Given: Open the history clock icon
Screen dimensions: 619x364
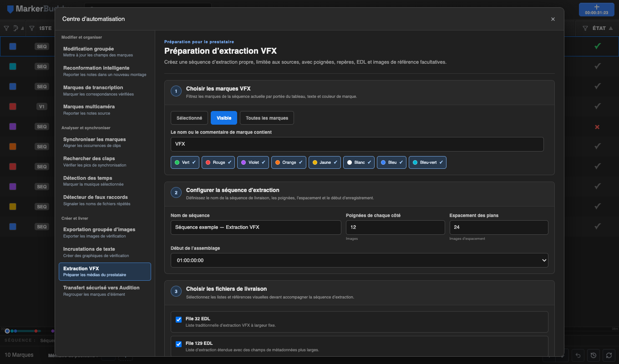Looking at the screenshot, I should point(593,355).
